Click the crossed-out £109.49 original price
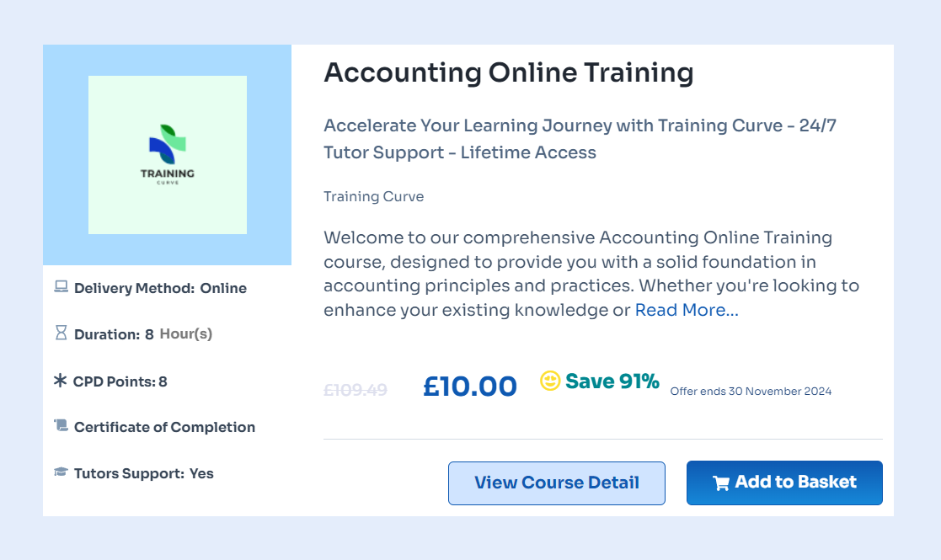This screenshot has width=941, height=560. coord(356,390)
